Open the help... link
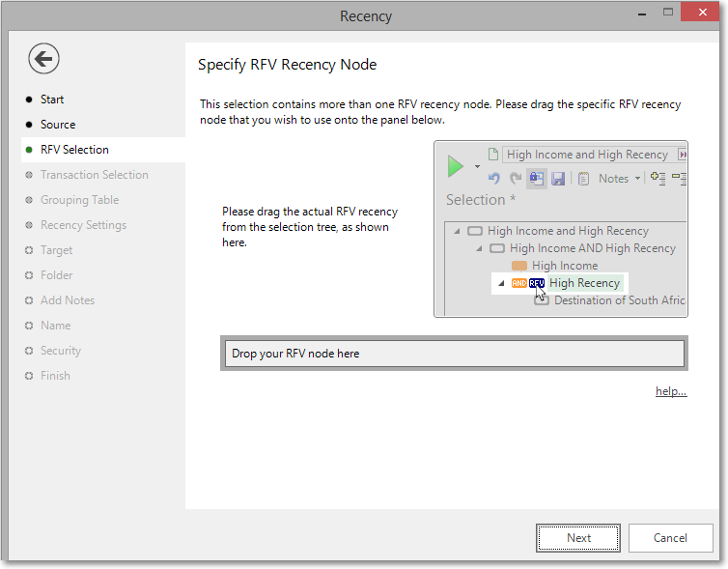Image resolution: width=728 pixels, height=569 pixels. (671, 391)
